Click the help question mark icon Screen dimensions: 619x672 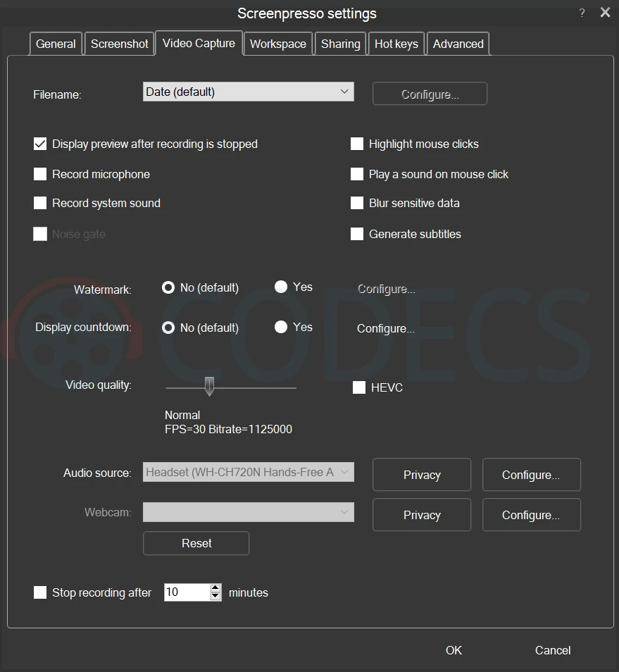(582, 13)
